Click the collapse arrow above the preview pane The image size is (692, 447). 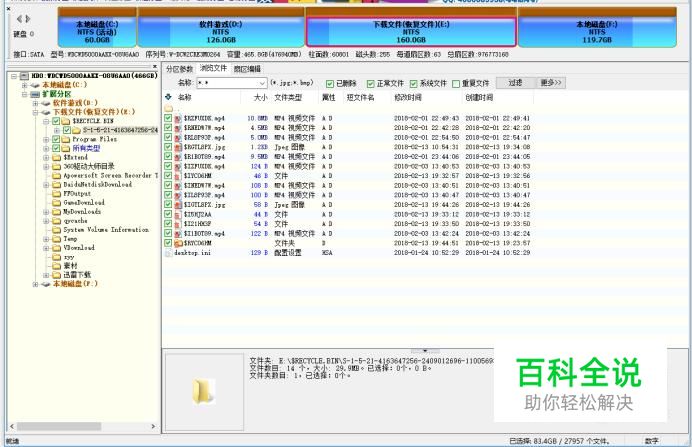pyautogui.click(x=425, y=351)
